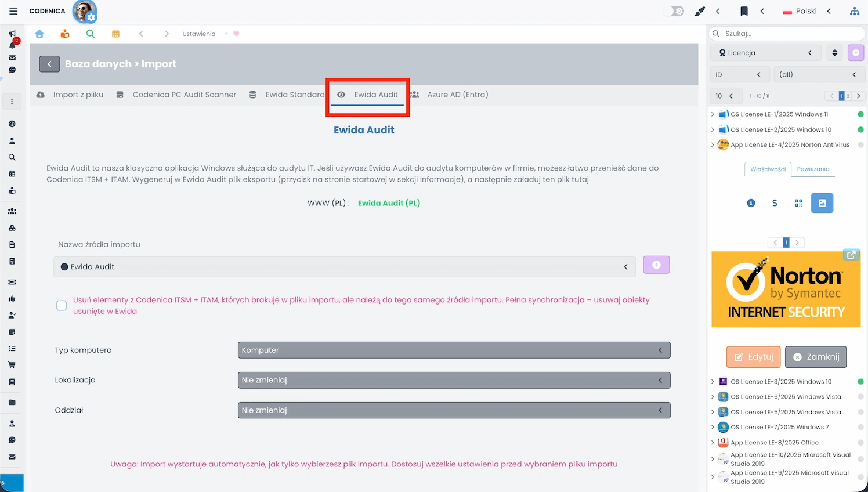Click the shopping cart icon in the left sidebar
The image size is (868, 492).
[x=12, y=364]
